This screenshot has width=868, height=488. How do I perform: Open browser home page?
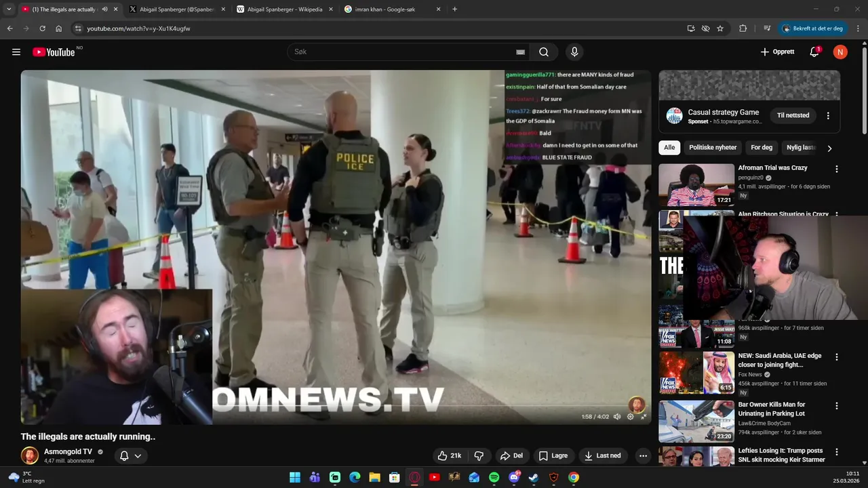click(x=59, y=28)
